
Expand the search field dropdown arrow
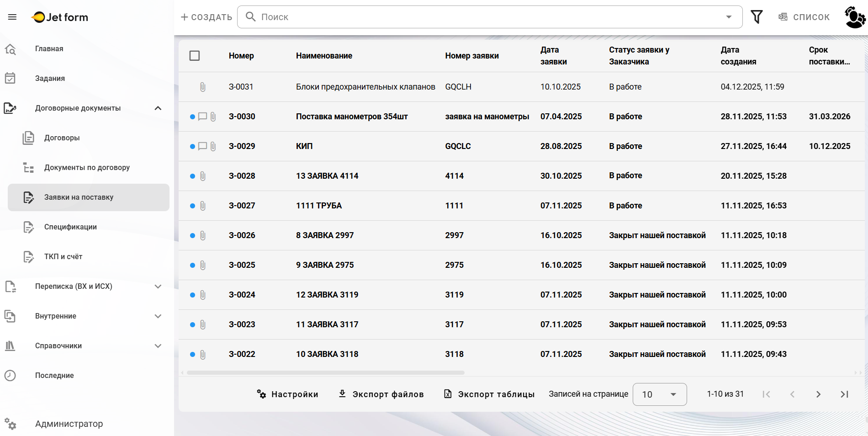pos(729,17)
